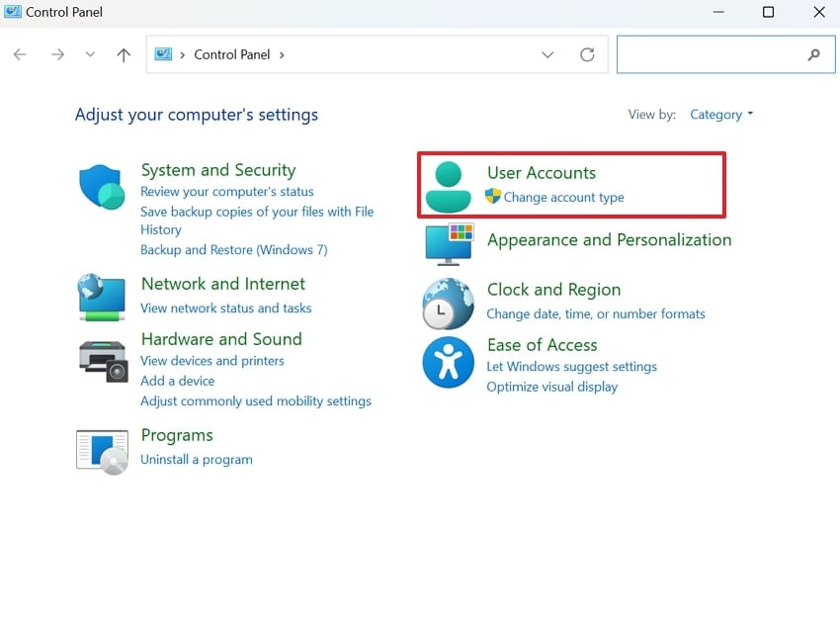Go back with the back arrow

click(20, 54)
